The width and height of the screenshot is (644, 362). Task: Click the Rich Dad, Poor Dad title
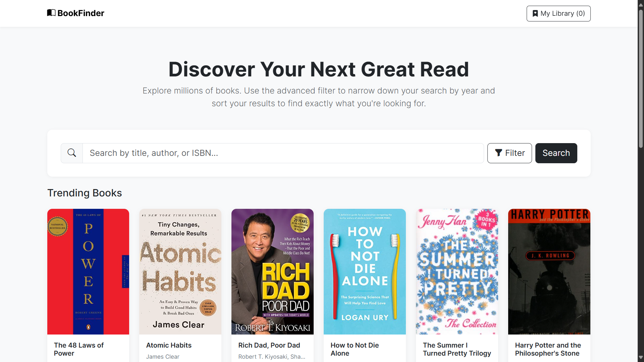pyautogui.click(x=269, y=345)
